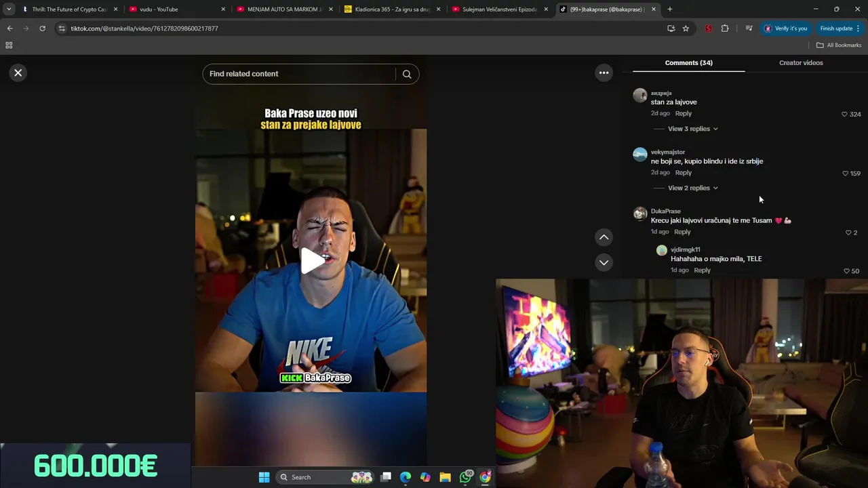
Task: Reload the page
Action: (42, 28)
